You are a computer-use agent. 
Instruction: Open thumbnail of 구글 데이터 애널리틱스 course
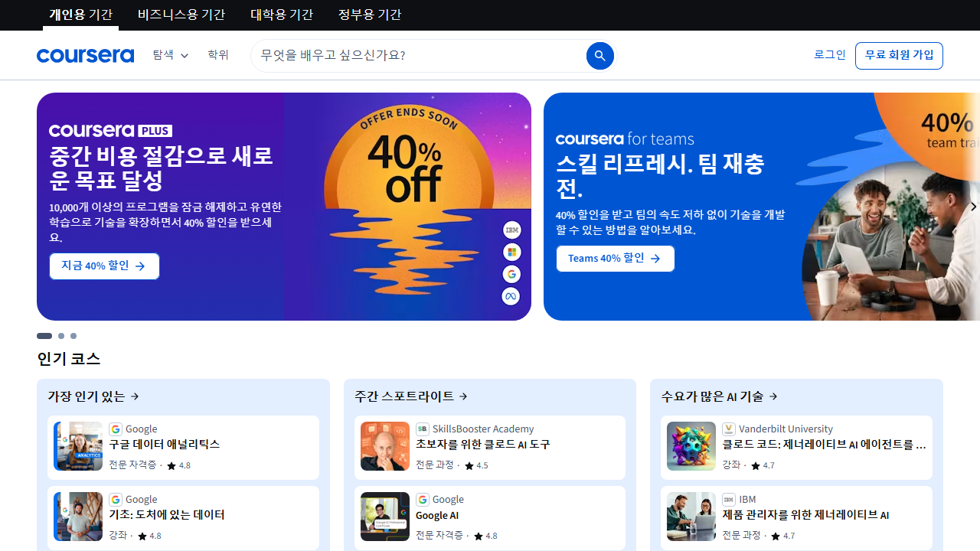[x=78, y=446]
